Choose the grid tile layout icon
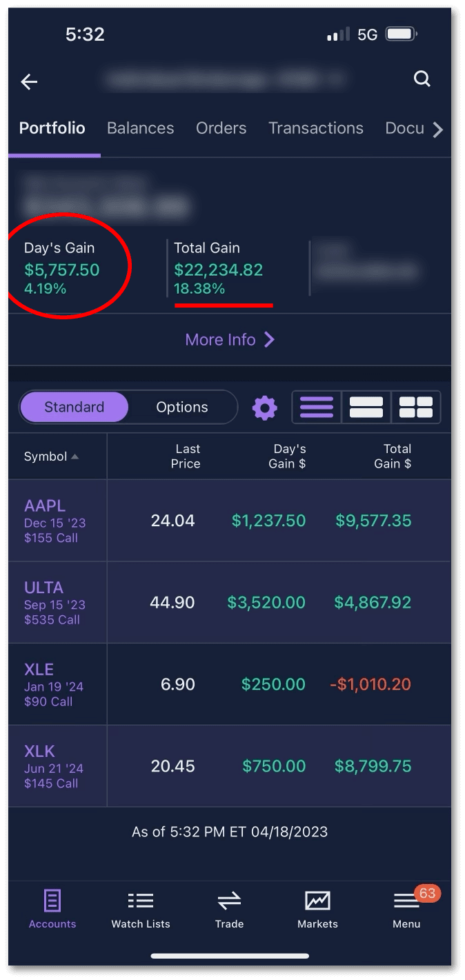The width and height of the screenshot is (465, 980). (x=415, y=407)
